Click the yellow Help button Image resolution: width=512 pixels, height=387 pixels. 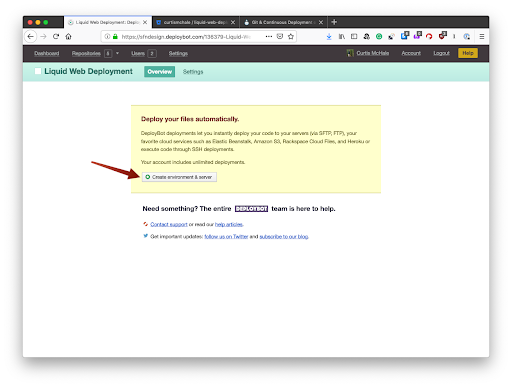pyautogui.click(x=468, y=53)
